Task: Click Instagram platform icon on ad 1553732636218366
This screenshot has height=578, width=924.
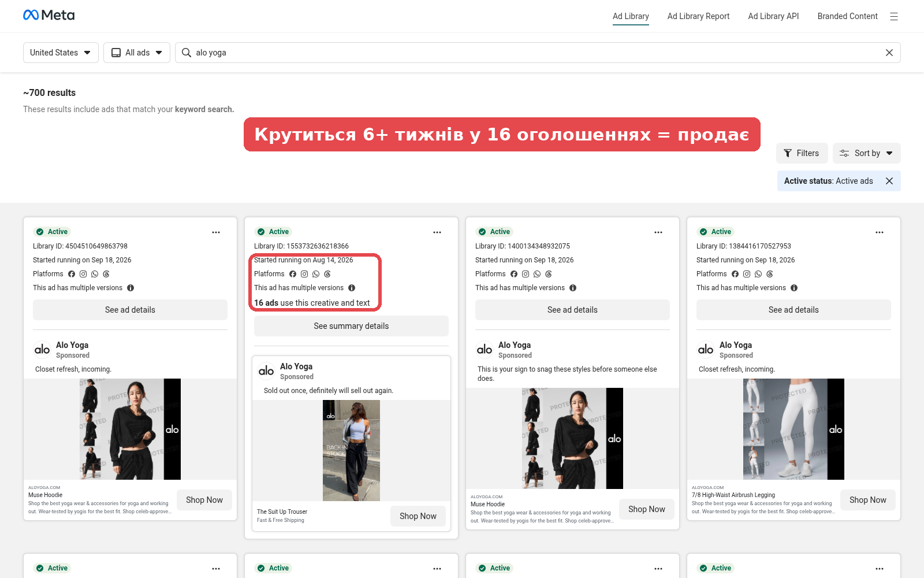Action: tap(304, 274)
